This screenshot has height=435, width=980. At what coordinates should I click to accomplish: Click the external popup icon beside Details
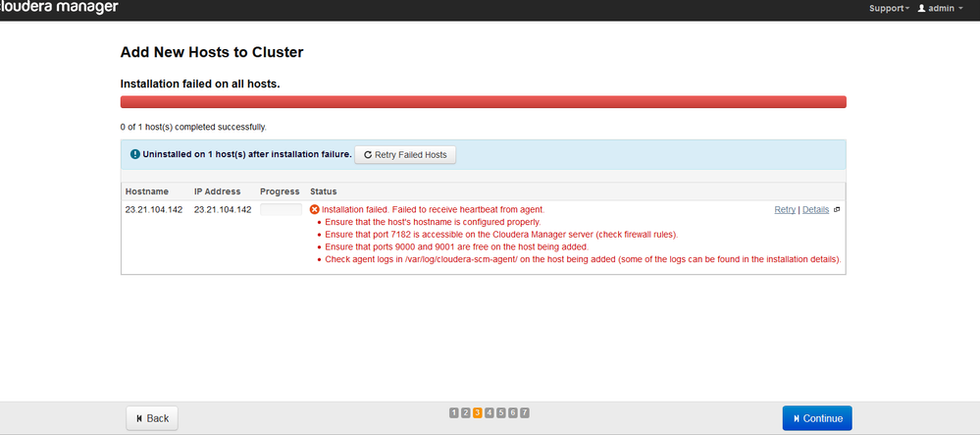[837, 210]
